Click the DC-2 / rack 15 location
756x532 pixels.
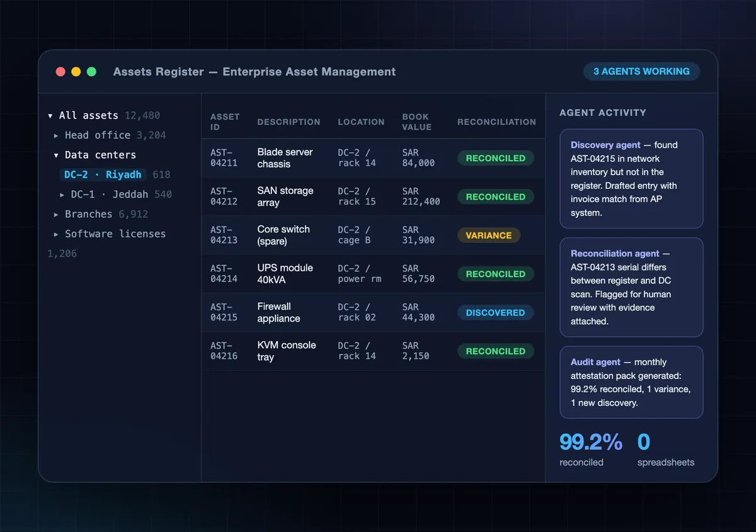click(x=357, y=196)
